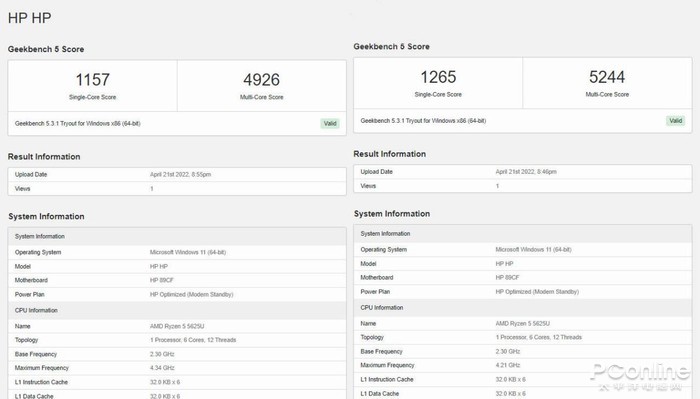
Task: Click right Upload Date 8:46pm value
Action: coord(526,172)
